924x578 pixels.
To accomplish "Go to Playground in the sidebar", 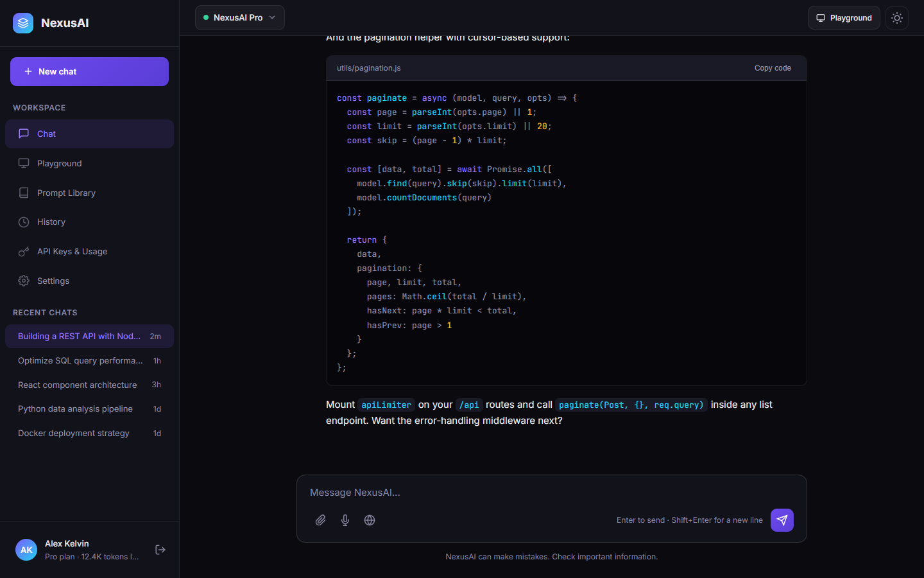I will (89, 163).
